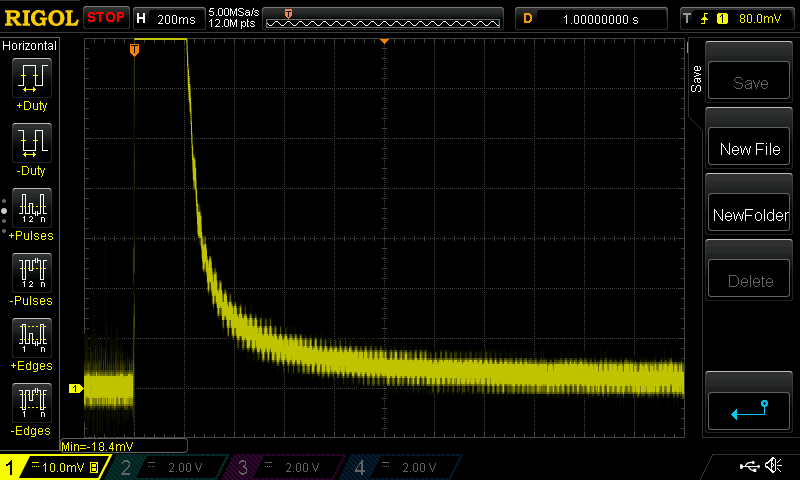800x480 pixels.
Task: Select the -Pulses measurement icon
Action: coord(32,273)
